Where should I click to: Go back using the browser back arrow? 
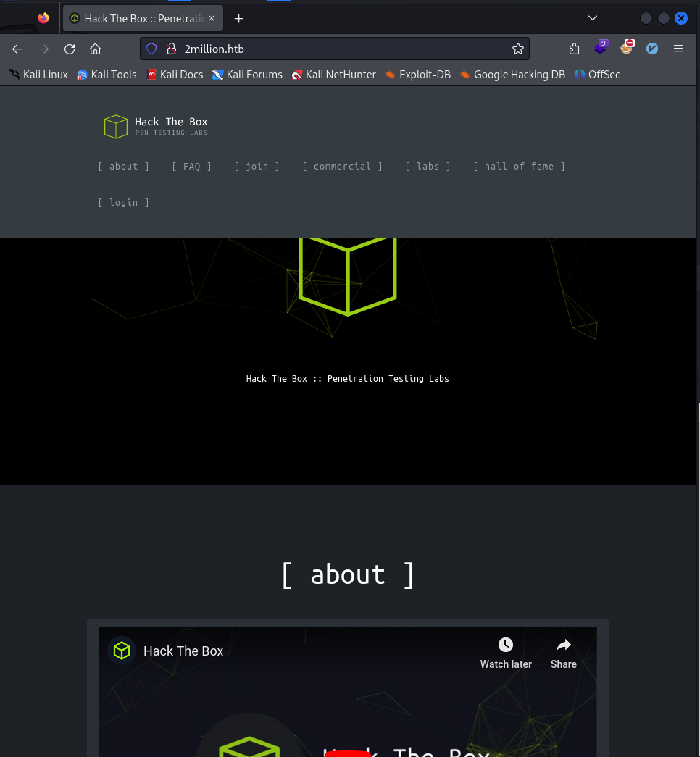coord(17,49)
